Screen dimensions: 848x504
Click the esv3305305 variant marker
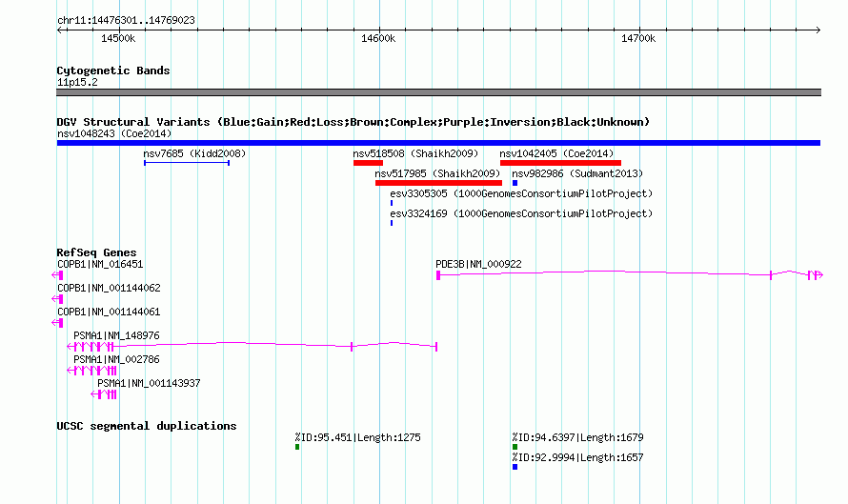(x=392, y=203)
